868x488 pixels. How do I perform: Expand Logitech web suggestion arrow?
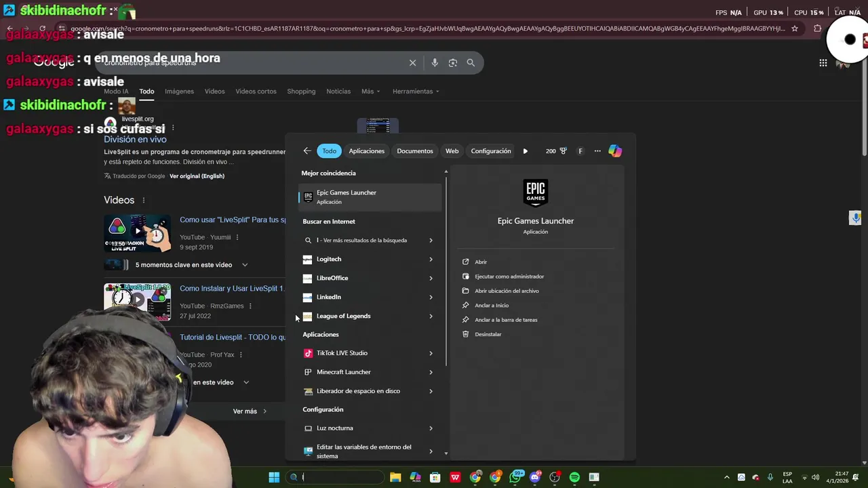pyautogui.click(x=431, y=259)
